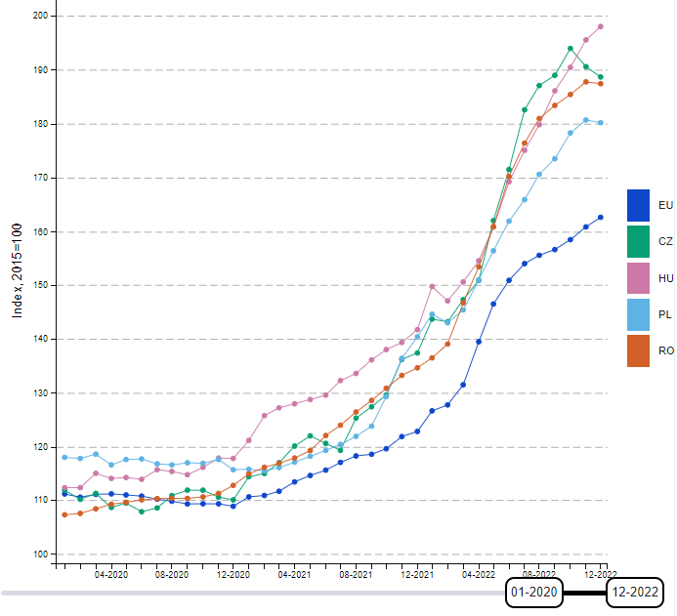The width and height of the screenshot is (677, 616).
Task: Click the blue EU legend color swatch
Action: (x=638, y=205)
